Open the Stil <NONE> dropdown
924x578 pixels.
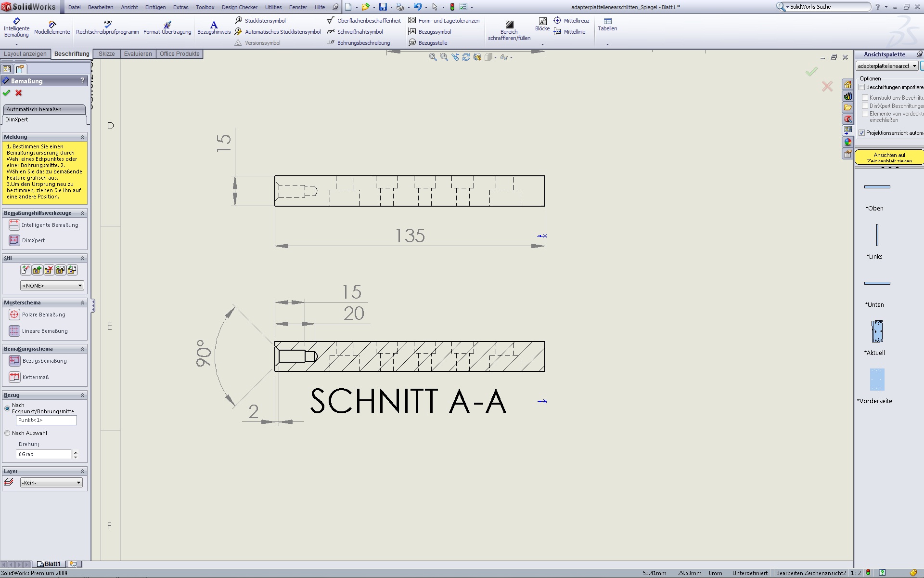click(x=52, y=286)
